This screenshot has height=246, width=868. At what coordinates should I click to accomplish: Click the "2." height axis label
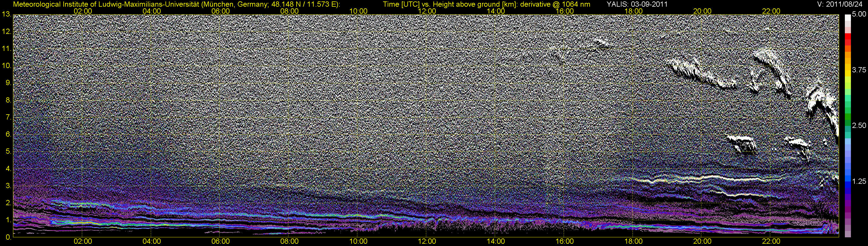[8, 203]
